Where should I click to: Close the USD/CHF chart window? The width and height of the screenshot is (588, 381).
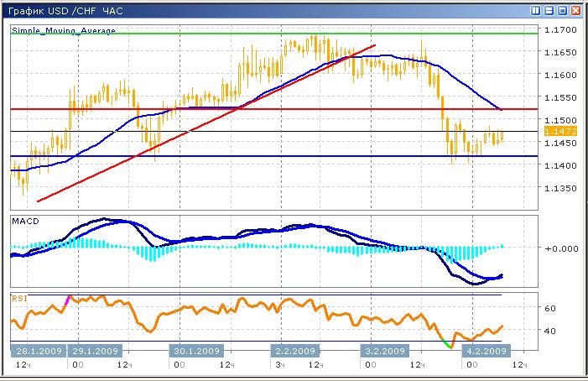[575, 11]
